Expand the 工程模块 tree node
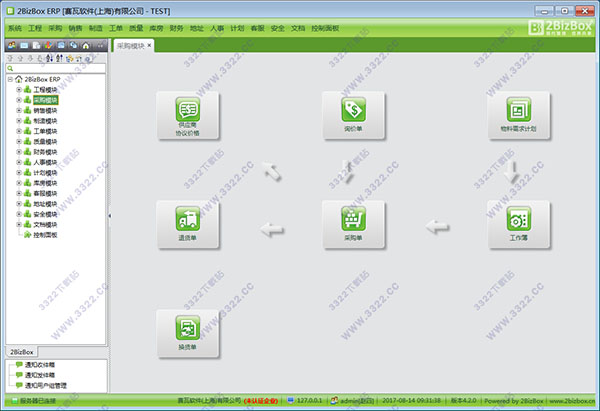The image size is (600, 411). (19, 90)
